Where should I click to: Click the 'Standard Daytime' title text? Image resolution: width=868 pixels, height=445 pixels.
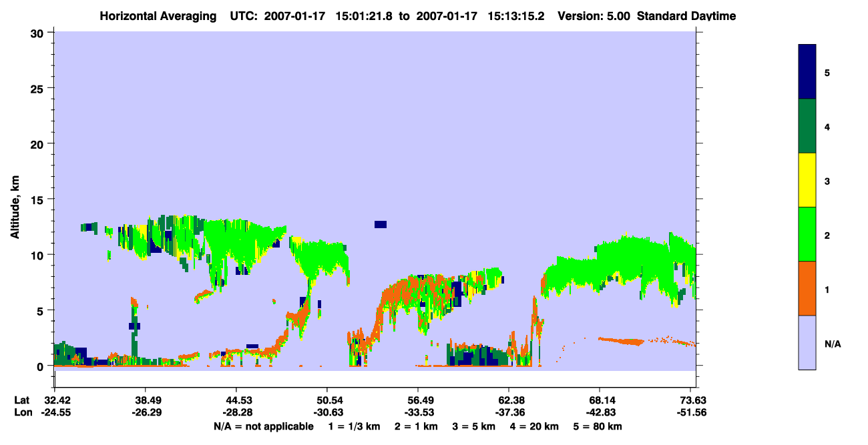pyautogui.click(x=686, y=16)
